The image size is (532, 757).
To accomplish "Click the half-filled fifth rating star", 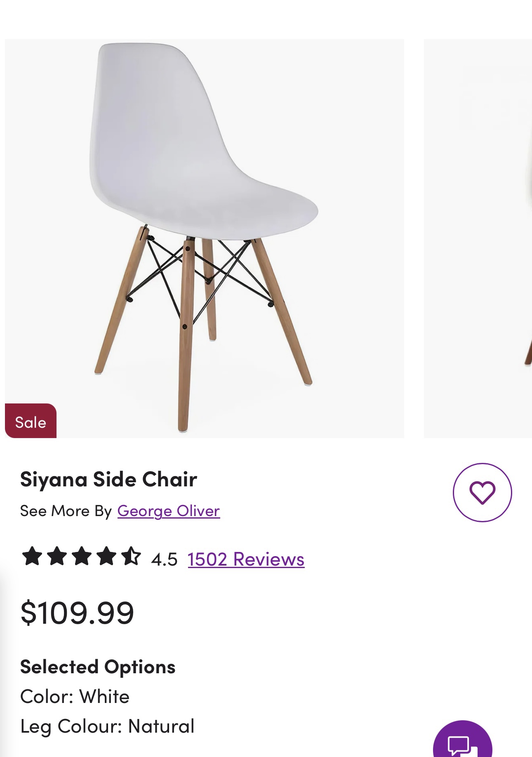I will [x=131, y=556].
